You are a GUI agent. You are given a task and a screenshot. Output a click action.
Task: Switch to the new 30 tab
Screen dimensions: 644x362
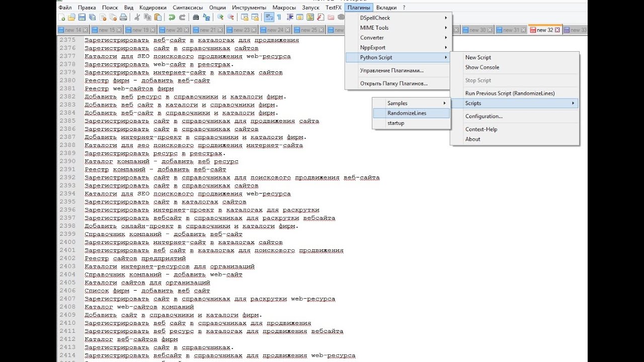[477, 30]
